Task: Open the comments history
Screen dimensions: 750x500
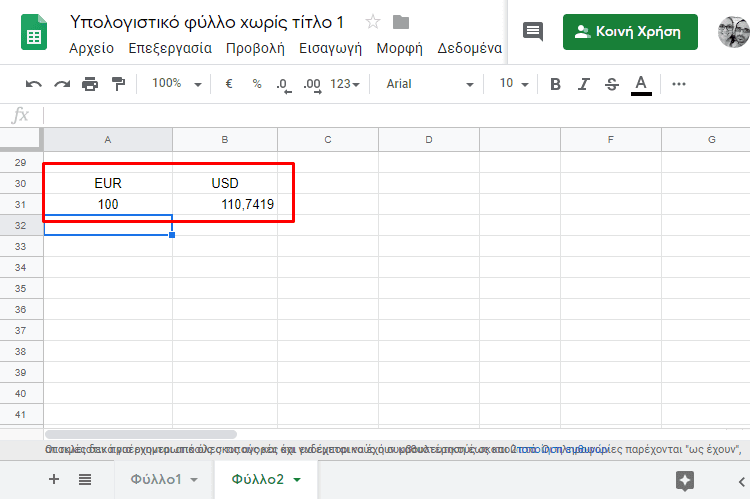Action: [x=533, y=32]
